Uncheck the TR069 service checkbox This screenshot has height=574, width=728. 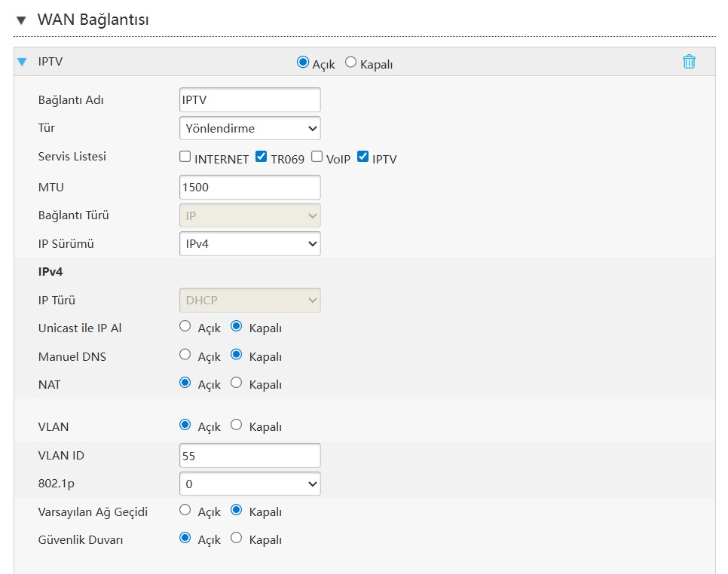pos(262,157)
